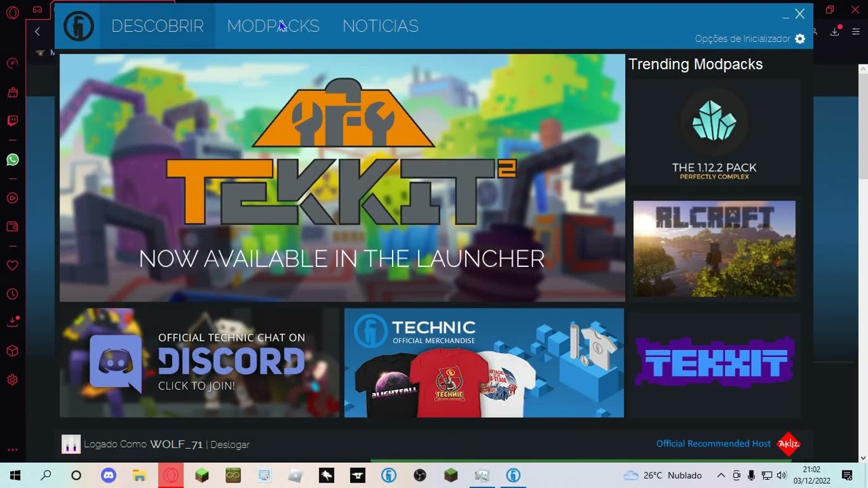Click the player avatar next to WOLF_71
This screenshot has height=488, width=868.
[x=71, y=444]
